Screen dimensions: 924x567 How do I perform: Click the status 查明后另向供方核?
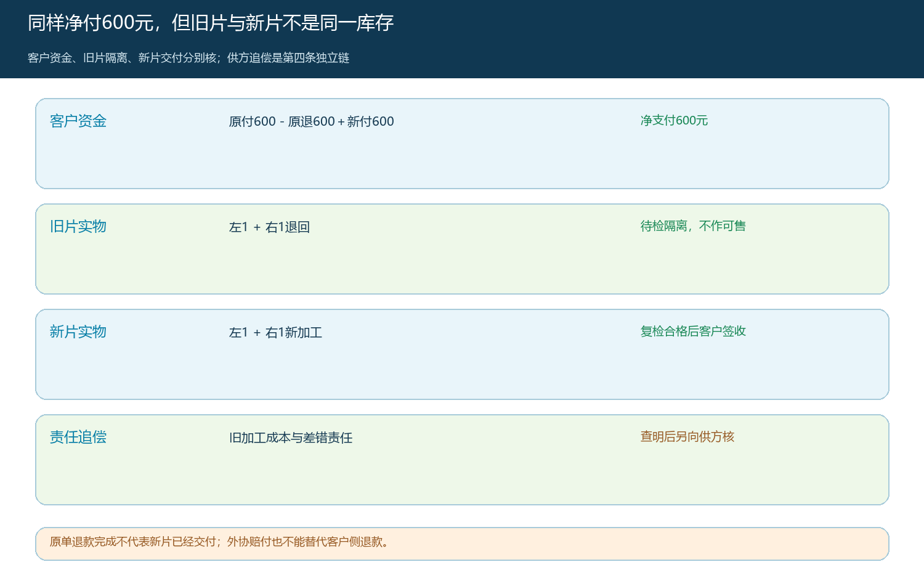click(687, 436)
